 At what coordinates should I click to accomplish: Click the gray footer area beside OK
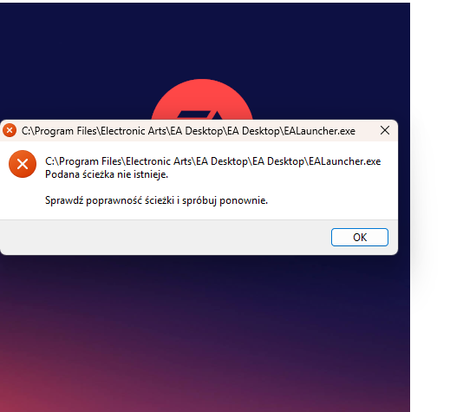tap(165, 237)
